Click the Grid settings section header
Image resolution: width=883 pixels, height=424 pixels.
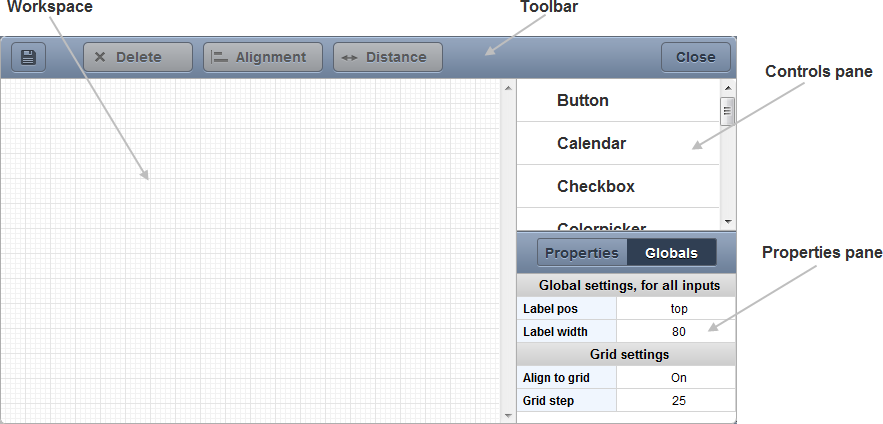pyautogui.click(x=626, y=355)
